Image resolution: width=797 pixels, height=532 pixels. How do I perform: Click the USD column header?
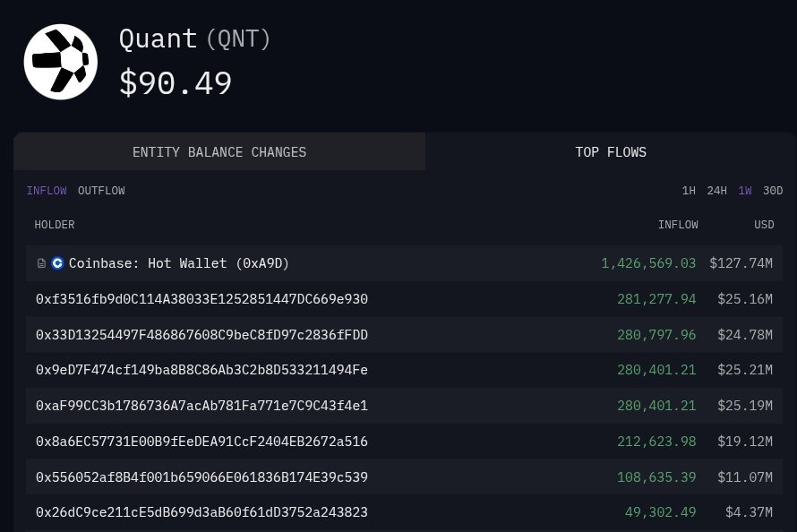point(764,225)
